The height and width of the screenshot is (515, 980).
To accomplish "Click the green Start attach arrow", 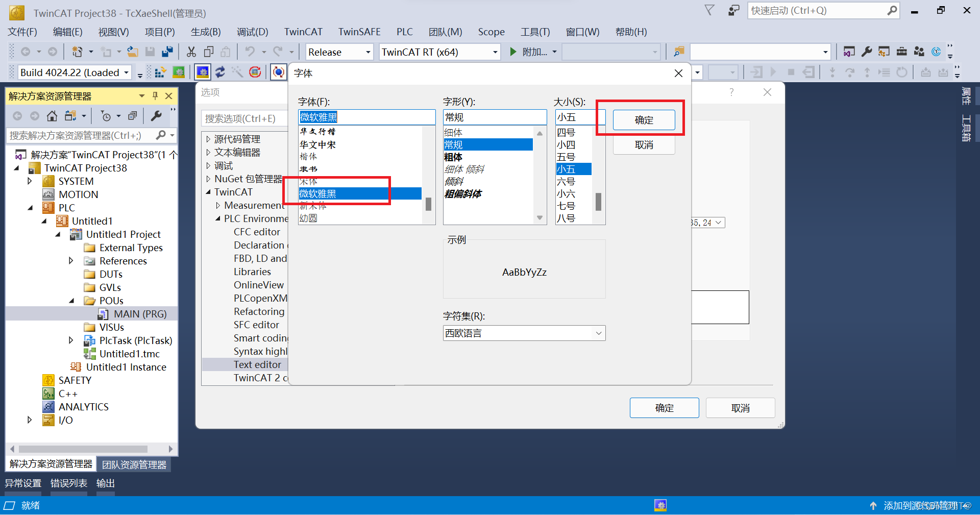I will pyautogui.click(x=513, y=52).
